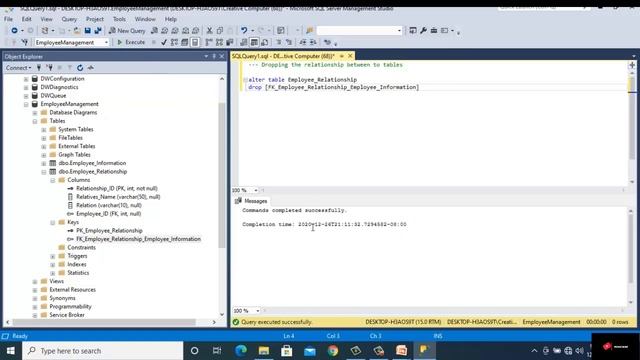The width and height of the screenshot is (640, 360).
Task: Open the Query menu
Action: coord(69,19)
